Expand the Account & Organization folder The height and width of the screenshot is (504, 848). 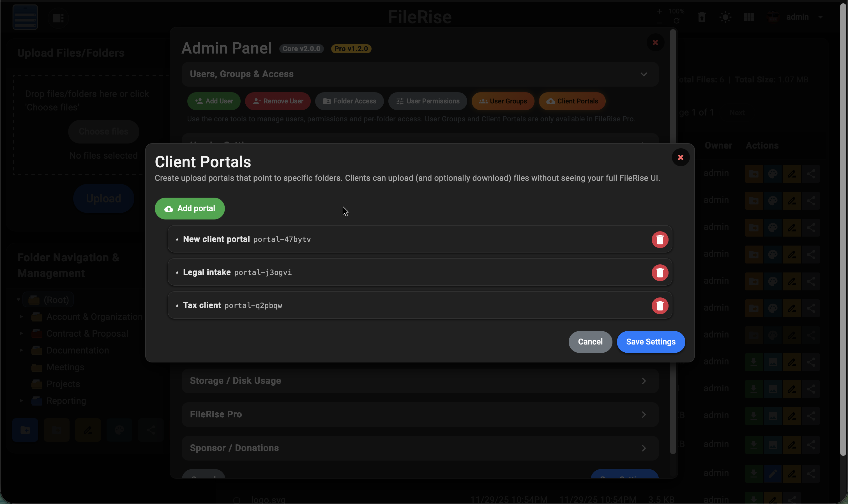click(21, 316)
